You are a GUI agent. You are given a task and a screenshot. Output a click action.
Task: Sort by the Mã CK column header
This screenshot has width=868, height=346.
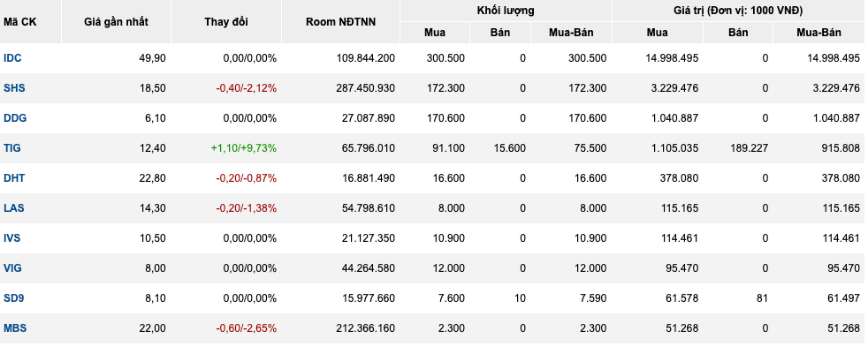point(20,22)
